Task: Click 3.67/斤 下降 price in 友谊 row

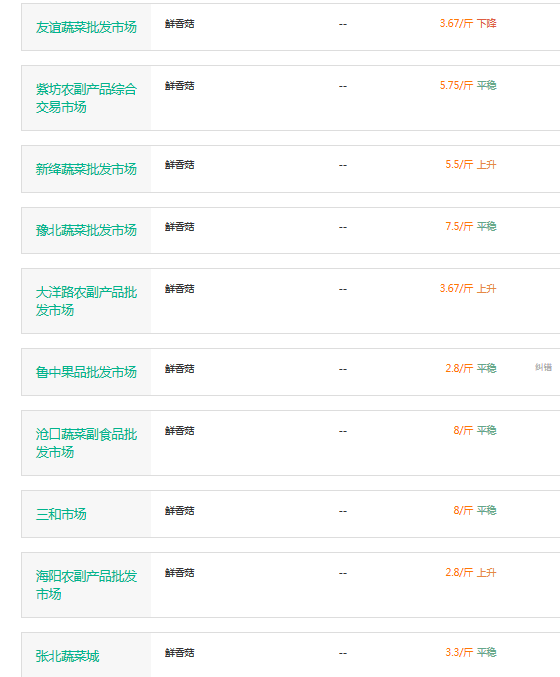Action: coord(468,23)
